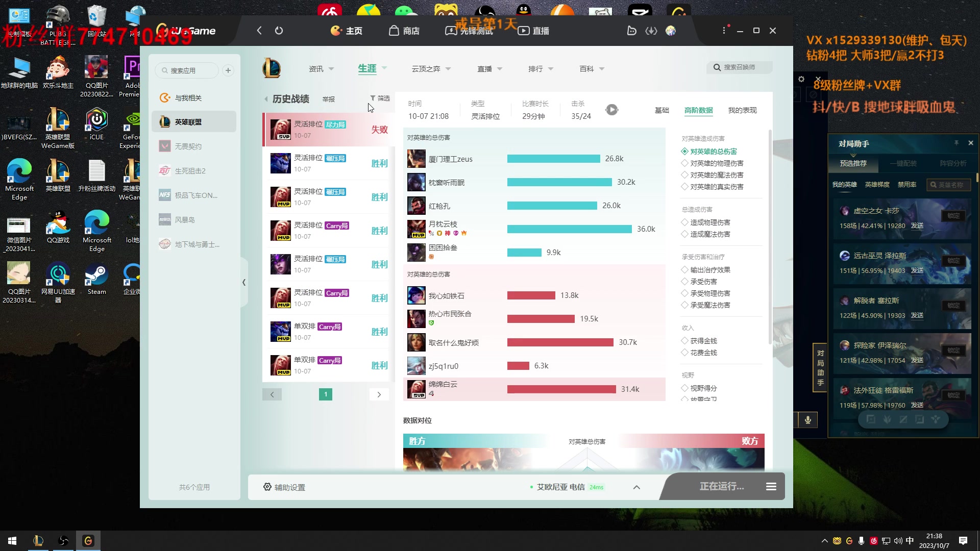
Task: Switch to 阵容分析 tab in 对局助手
Action: point(953,163)
